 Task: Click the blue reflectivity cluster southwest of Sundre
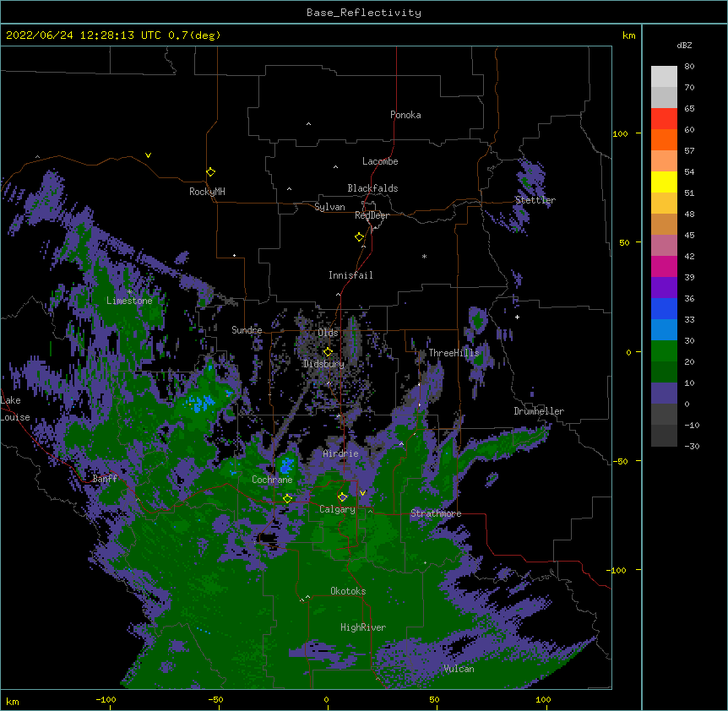[x=202, y=403]
